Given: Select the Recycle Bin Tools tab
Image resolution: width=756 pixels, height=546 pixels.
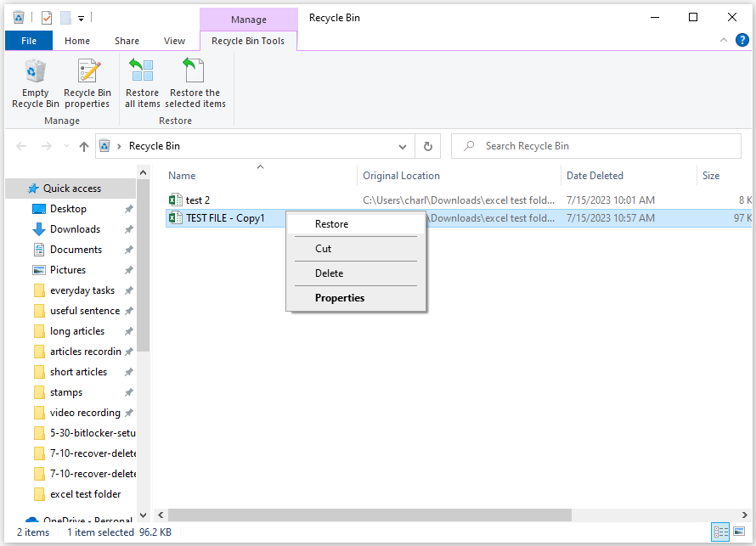Looking at the screenshot, I should pos(248,41).
